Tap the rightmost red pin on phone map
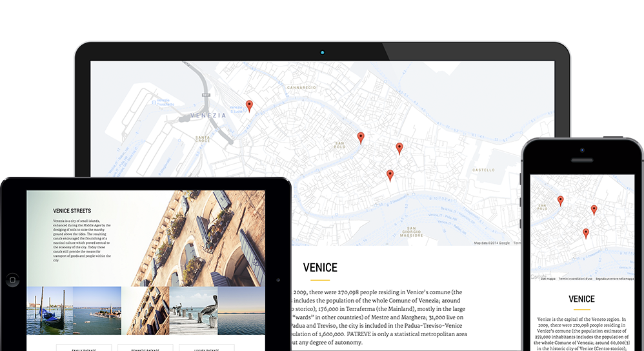Viewport: 644px width, 351px height. 594,210
